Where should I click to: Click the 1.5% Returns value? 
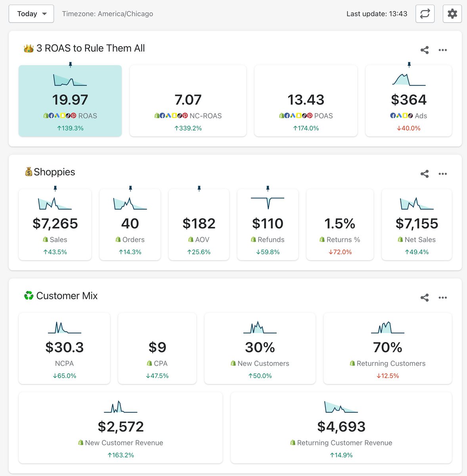pos(340,223)
